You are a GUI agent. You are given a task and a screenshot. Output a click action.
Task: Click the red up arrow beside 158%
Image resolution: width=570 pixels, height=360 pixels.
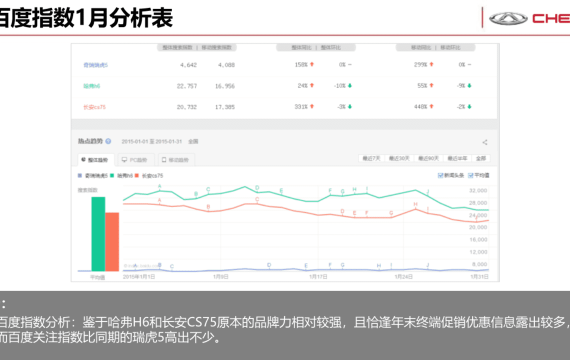coord(312,64)
